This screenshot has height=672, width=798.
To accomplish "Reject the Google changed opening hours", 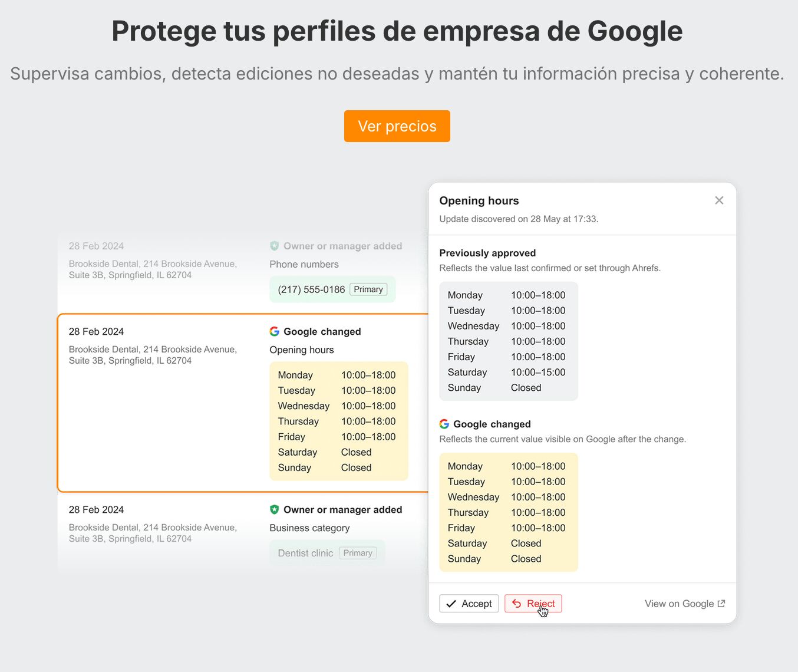I will click(x=533, y=604).
